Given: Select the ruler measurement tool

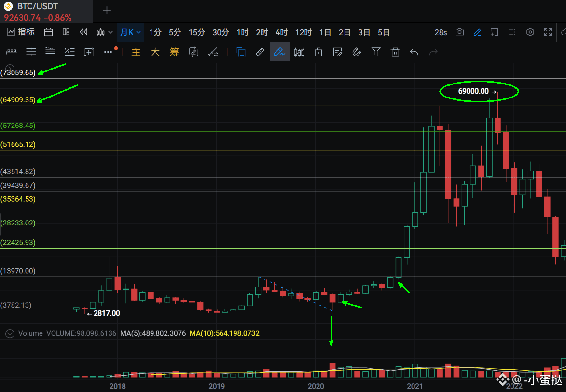Looking at the screenshot, I should point(260,52).
